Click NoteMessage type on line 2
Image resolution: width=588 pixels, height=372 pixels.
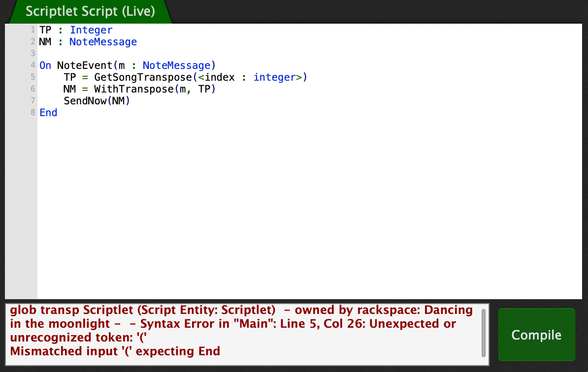103,42
